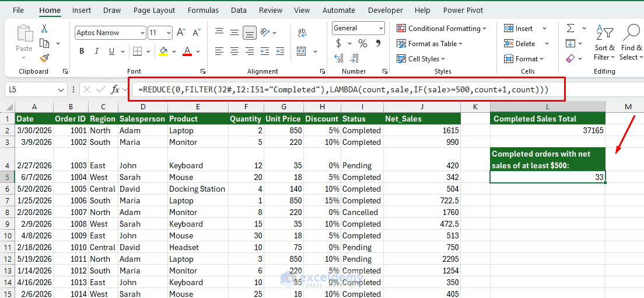
Task: Click the Fill down icon
Action: click(570, 44)
